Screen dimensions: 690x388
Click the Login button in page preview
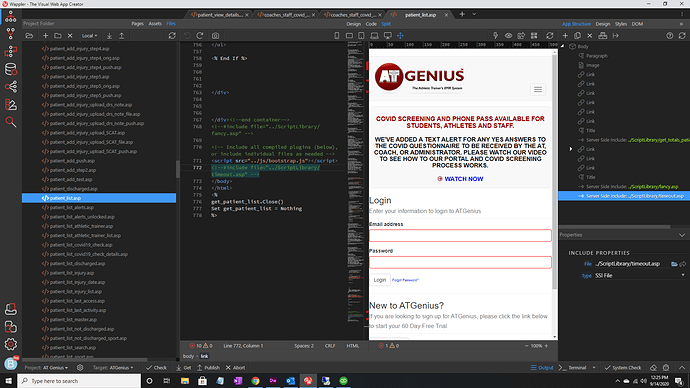coord(380,280)
